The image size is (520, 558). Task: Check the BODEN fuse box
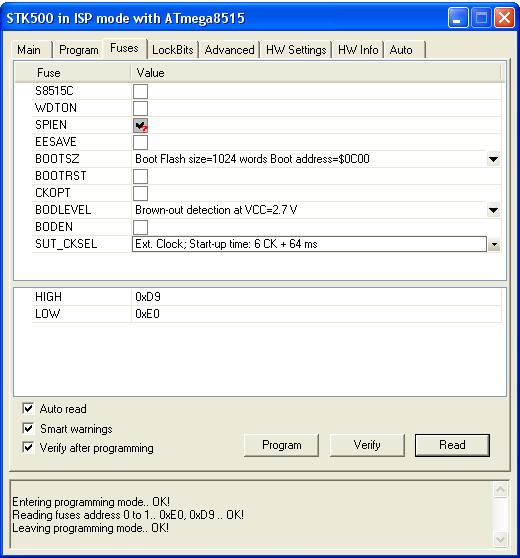[x=141, y=227]
